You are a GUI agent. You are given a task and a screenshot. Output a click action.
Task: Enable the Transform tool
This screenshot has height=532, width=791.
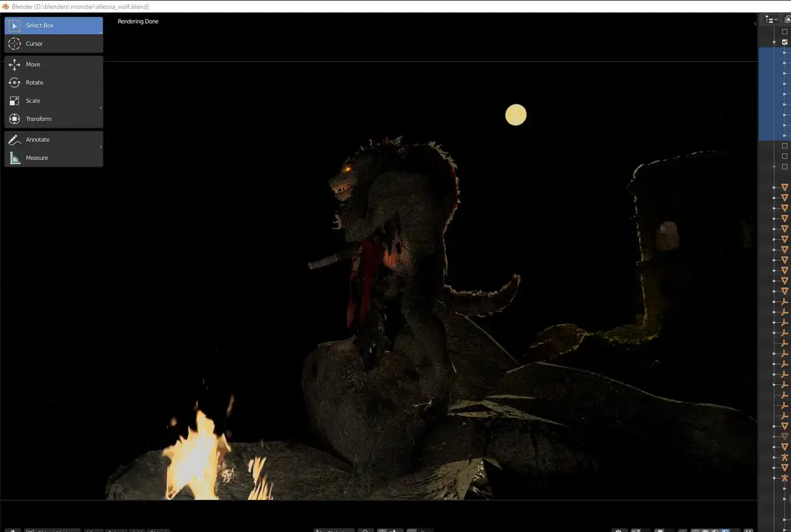tap(53, 119)
